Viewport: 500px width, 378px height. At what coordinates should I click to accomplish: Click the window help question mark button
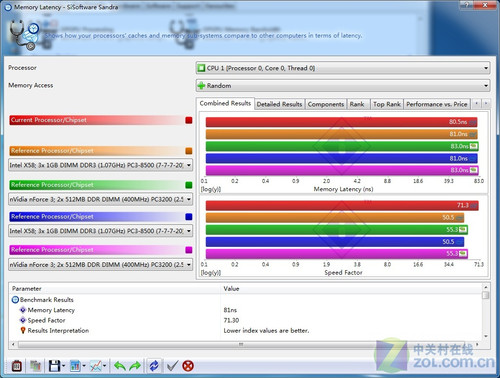point(467,5)
